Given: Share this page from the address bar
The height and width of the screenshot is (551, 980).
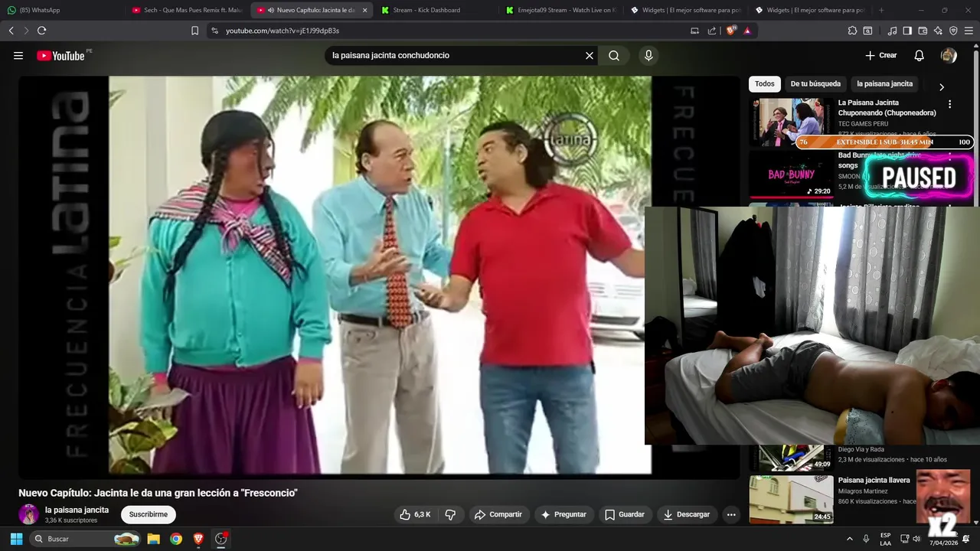Looking at the screenshot, I should (712, 31).
